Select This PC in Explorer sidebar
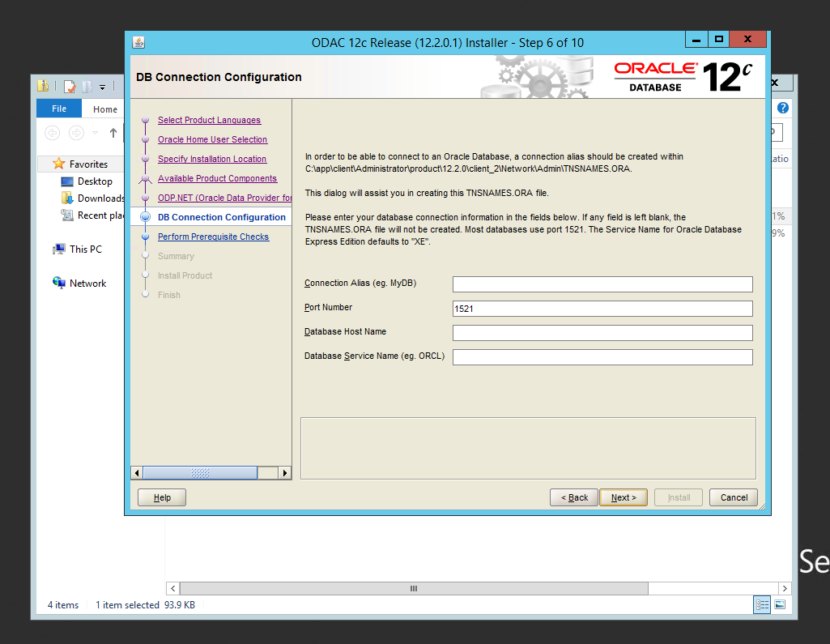This screenshot has height=644, width=830. click(85, 249)
